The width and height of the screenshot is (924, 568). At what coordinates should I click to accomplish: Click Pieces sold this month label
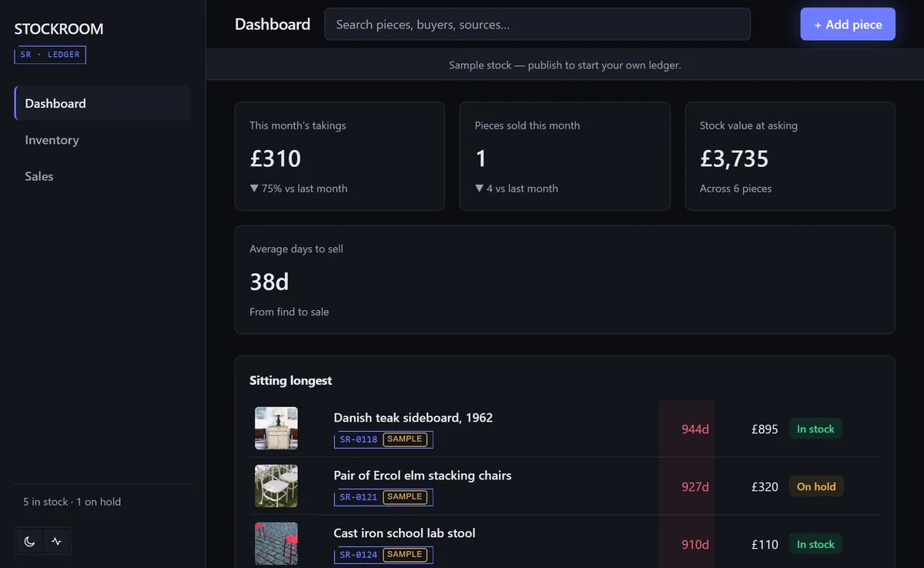pos(527,125)
